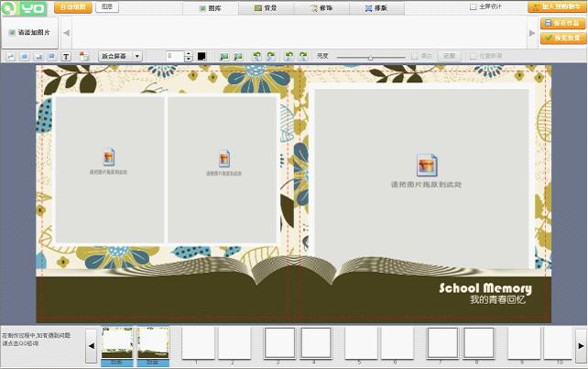Adjust the 亮度 brightness slider
This screenshot has height=369, width=588.
(x=370, y=57)
